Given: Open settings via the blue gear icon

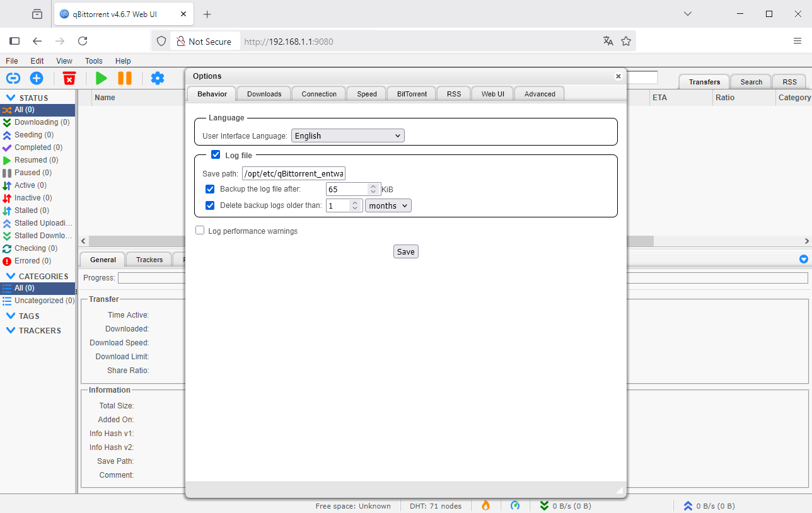Looking at the screenshot, I should tap(158, 78).
